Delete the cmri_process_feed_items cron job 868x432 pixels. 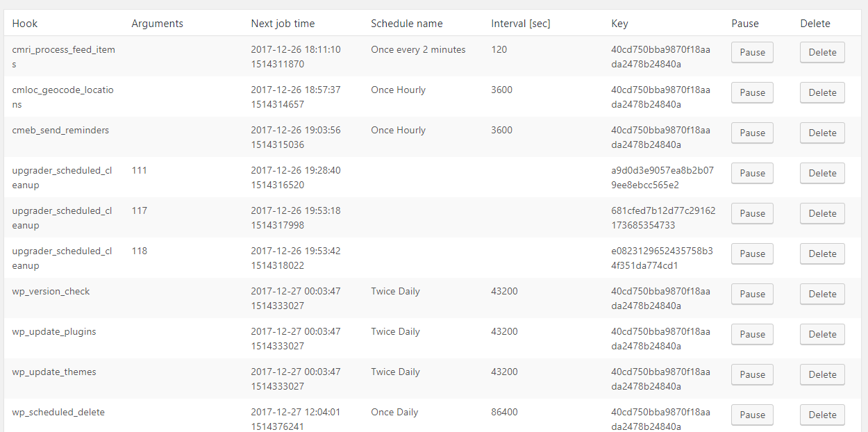click(822, 53)
